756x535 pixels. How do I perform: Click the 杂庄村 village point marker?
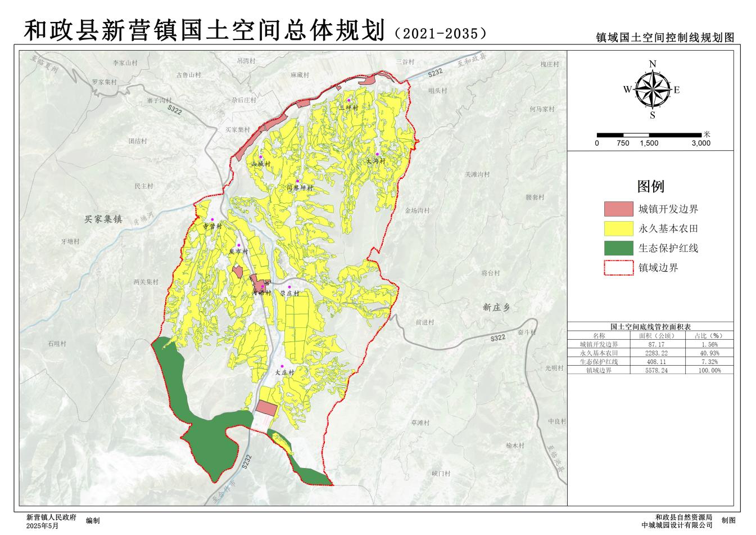point(289,287)
